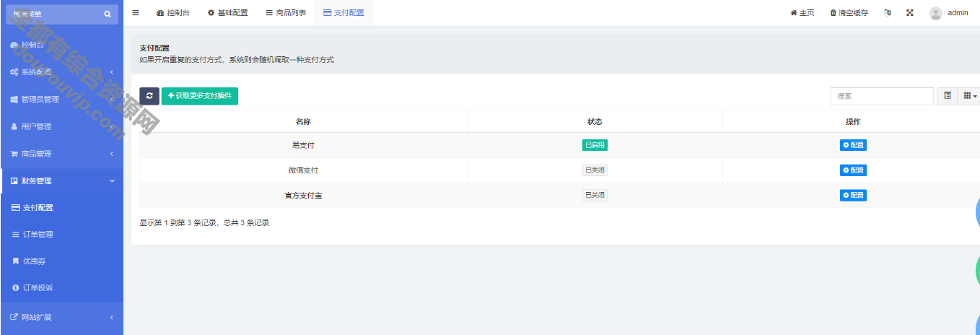Focus the table 搜索 input

(x=882, y=96)
